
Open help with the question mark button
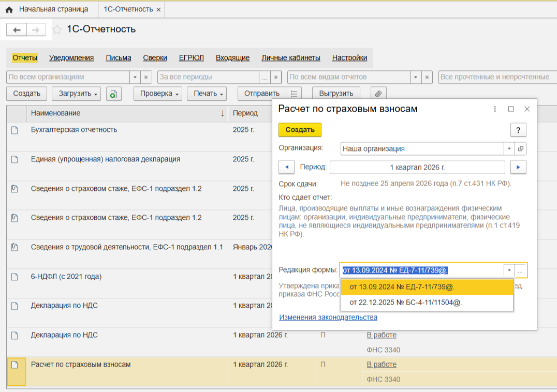[x=518, y=130]
